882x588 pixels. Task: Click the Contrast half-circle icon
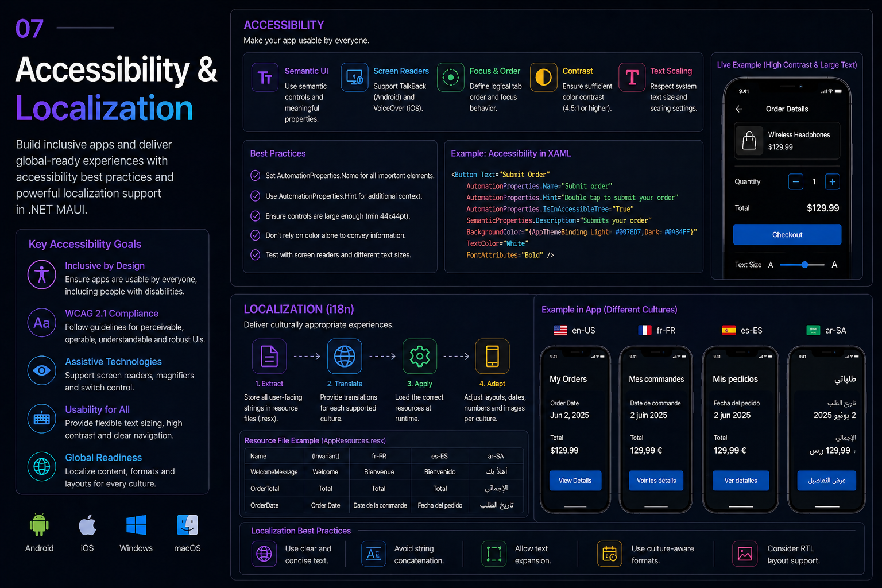click(543, 77)
